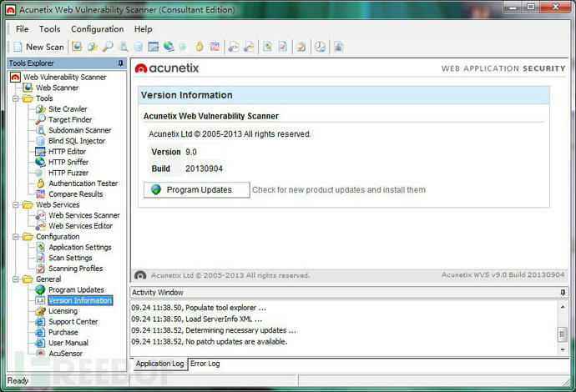Open the File menu

pos(22,29)
